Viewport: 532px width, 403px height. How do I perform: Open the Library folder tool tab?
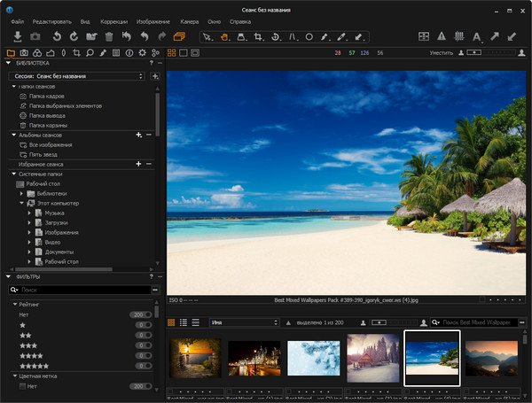pos(11,53)
